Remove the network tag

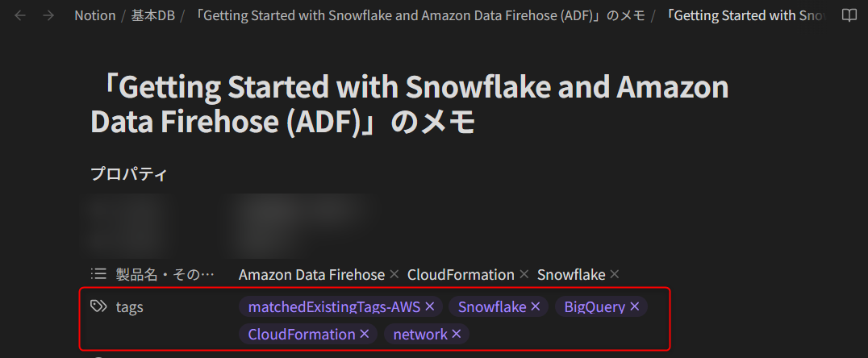point(456,334)
